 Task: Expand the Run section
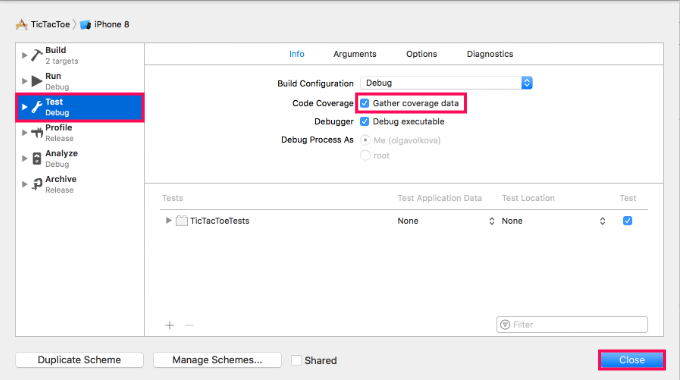tap(24, 81)
